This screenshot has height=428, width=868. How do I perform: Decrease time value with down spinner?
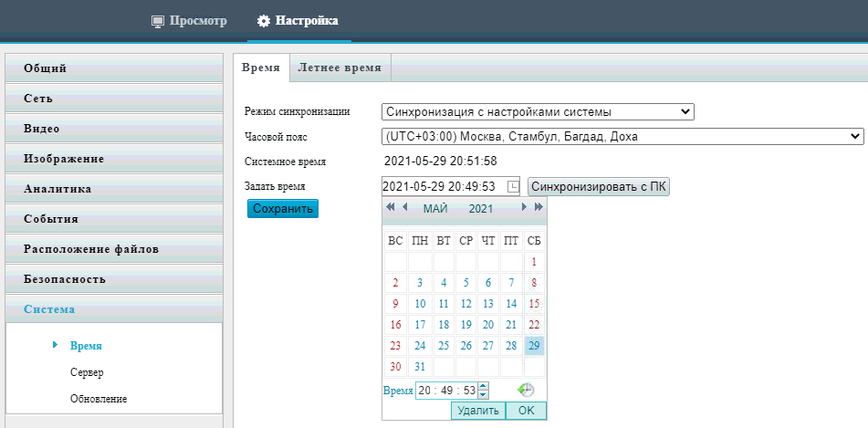coord(483,394)
